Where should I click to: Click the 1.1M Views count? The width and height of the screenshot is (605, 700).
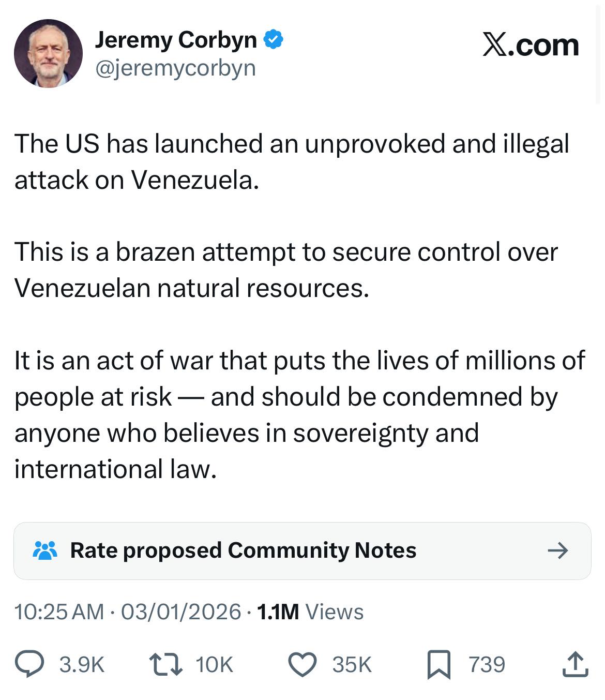(309, 613)
